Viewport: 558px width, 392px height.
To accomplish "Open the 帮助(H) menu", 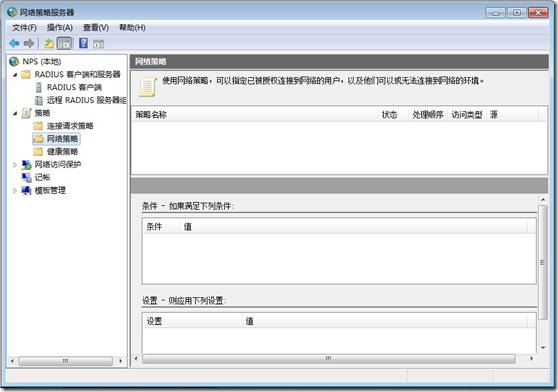I will pyautogui.click(x=132, y=28).
